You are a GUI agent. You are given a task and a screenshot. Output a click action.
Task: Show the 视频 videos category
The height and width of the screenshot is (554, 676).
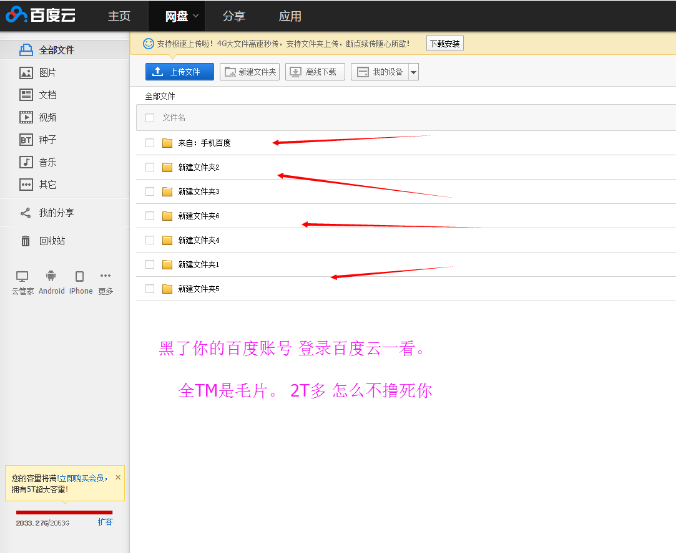(x=47, y=117)
